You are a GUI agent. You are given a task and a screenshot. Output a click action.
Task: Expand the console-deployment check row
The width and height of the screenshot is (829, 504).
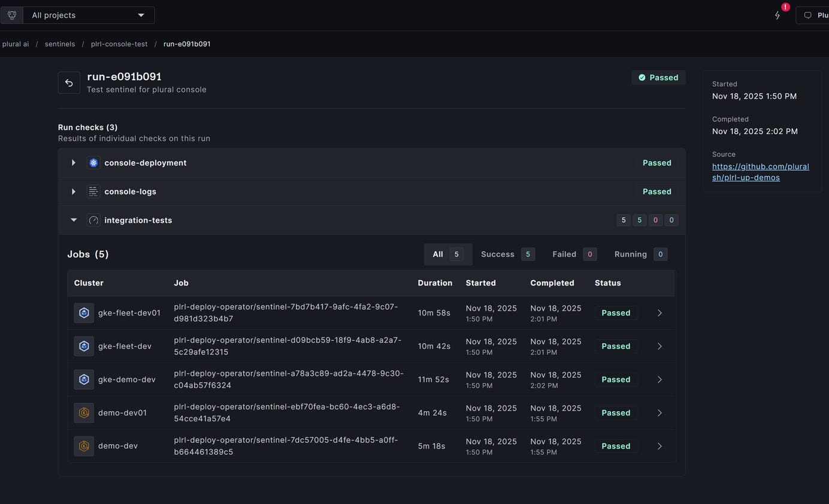[74, 163]
